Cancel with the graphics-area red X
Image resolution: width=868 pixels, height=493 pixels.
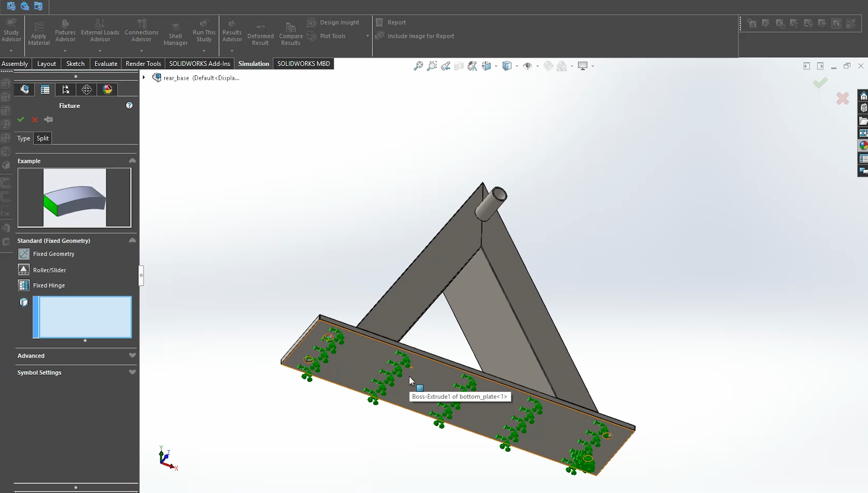(842, 98)
